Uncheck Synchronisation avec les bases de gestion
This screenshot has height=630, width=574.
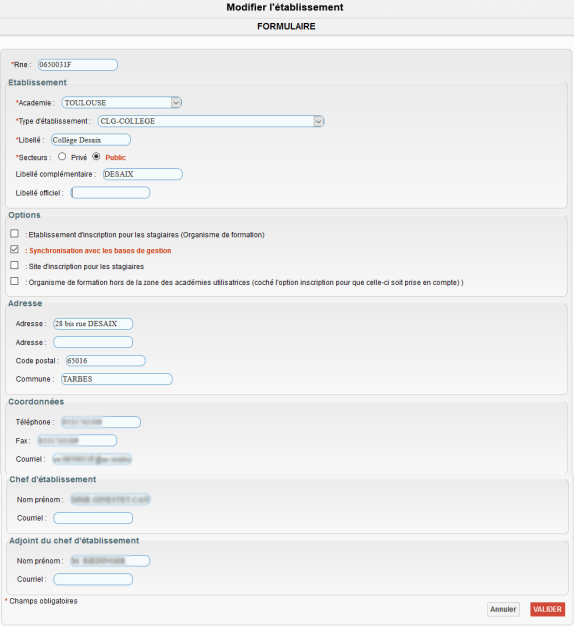pos(14,250)
